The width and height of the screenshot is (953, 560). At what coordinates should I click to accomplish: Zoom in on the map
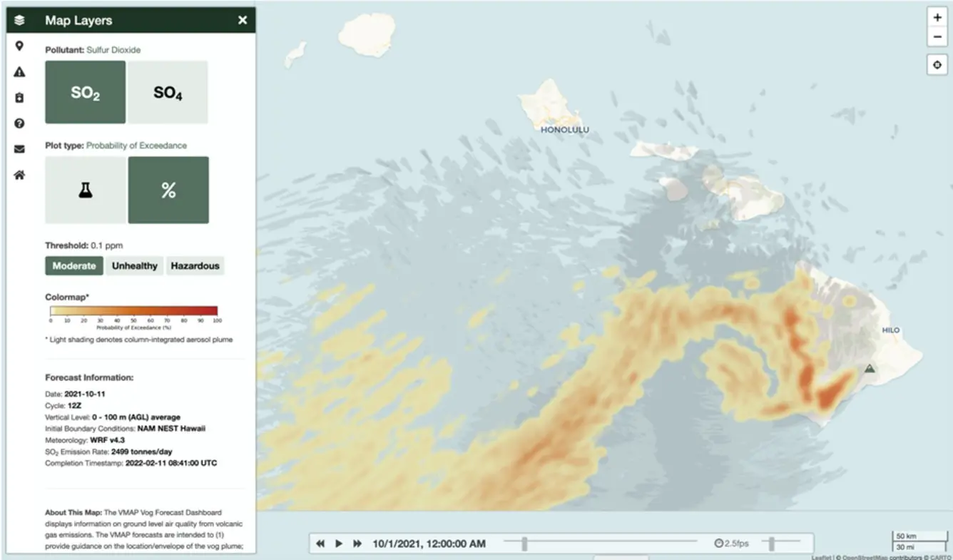[937, 18]
